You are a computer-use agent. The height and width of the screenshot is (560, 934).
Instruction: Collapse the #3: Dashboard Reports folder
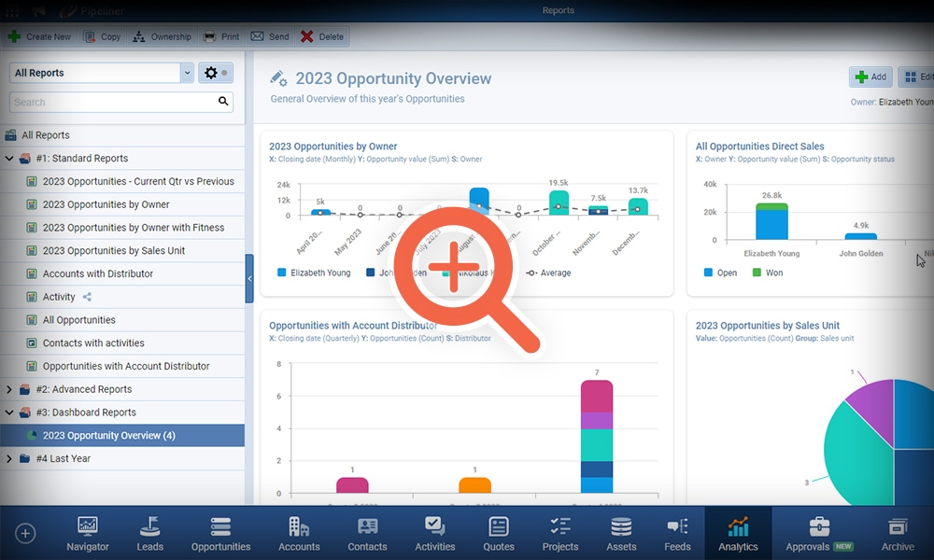[9, 412]
